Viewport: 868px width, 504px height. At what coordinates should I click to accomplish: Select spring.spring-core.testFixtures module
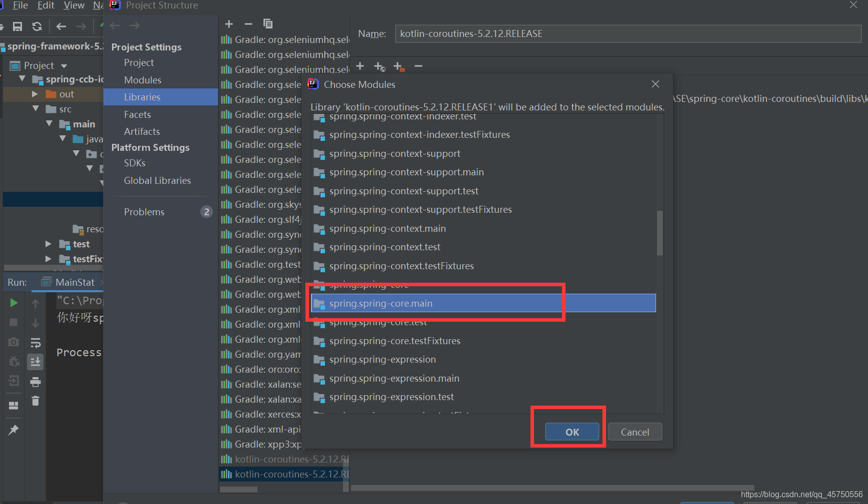point(483,341)
